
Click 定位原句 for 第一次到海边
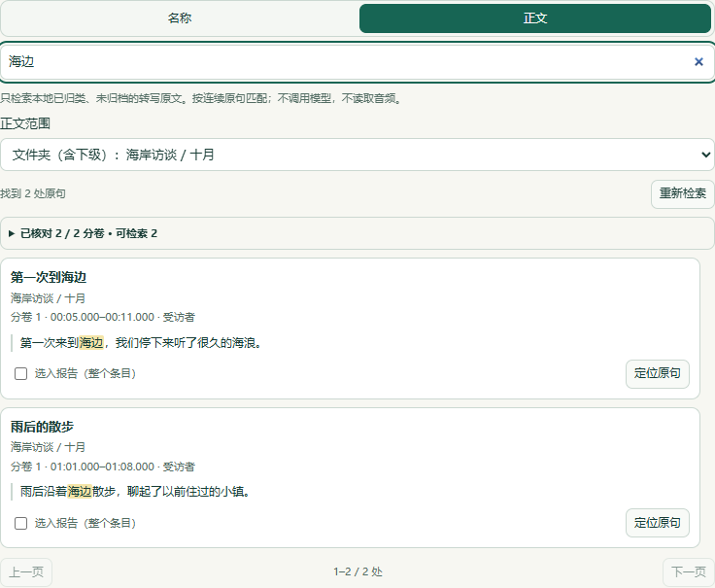click(x=657, y=373)
